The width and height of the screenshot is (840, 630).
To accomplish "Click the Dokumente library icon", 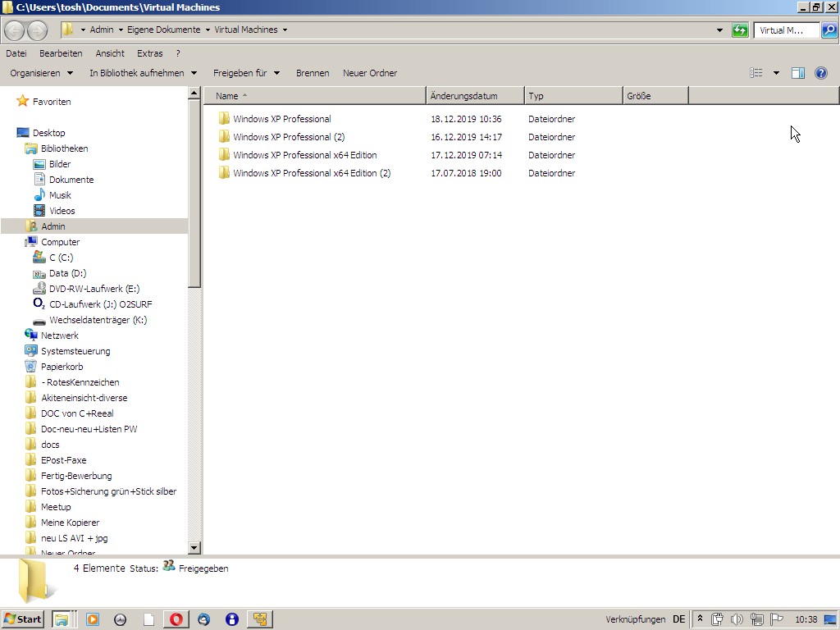I will [x=39, y=179].
